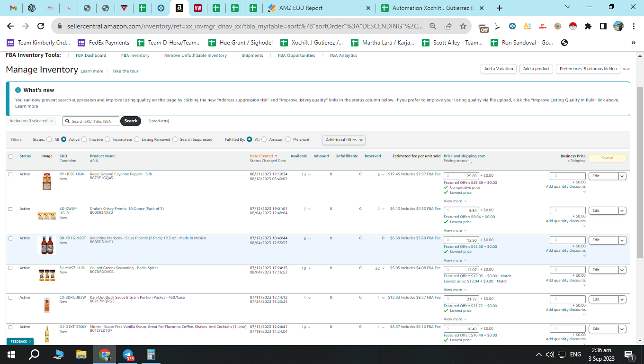The width and height of the screenshot is (644, 364).
Task: Open the Pokeball extension icon
Action: 572,27
